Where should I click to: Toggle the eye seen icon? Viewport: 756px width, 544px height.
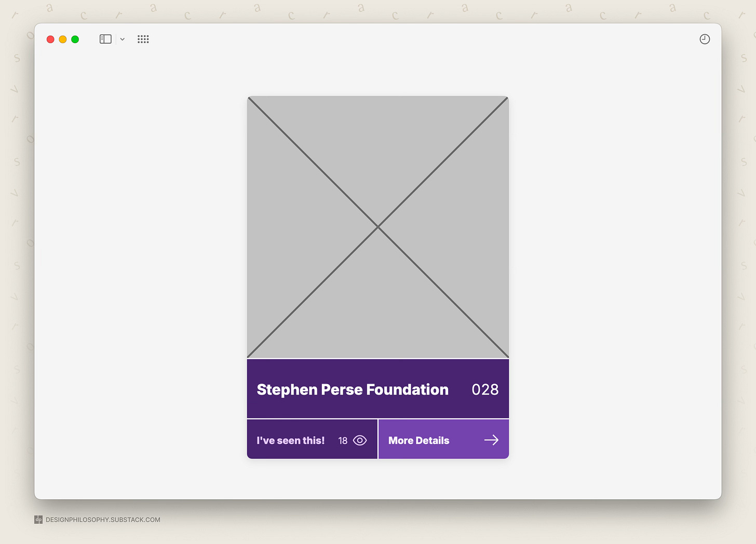[x=360, y=440]
